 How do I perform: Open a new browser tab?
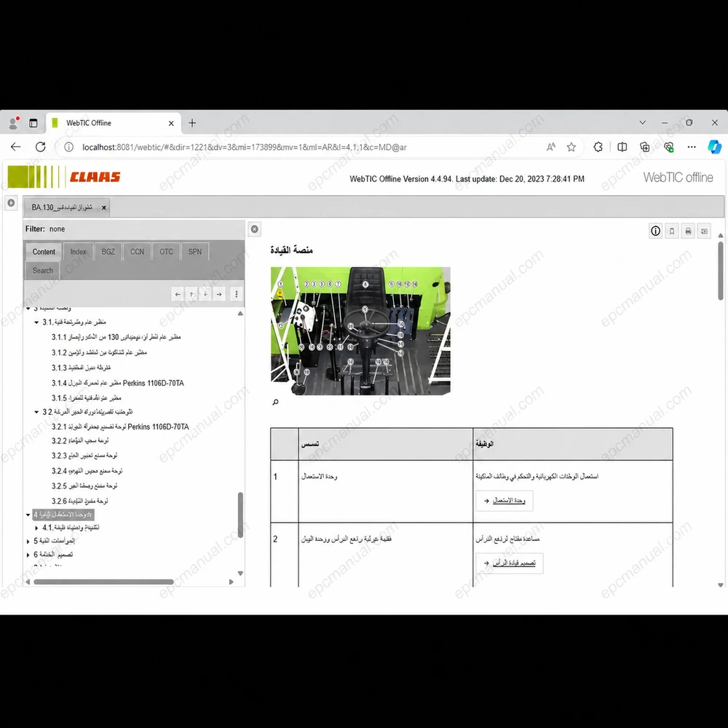[192, 123]
